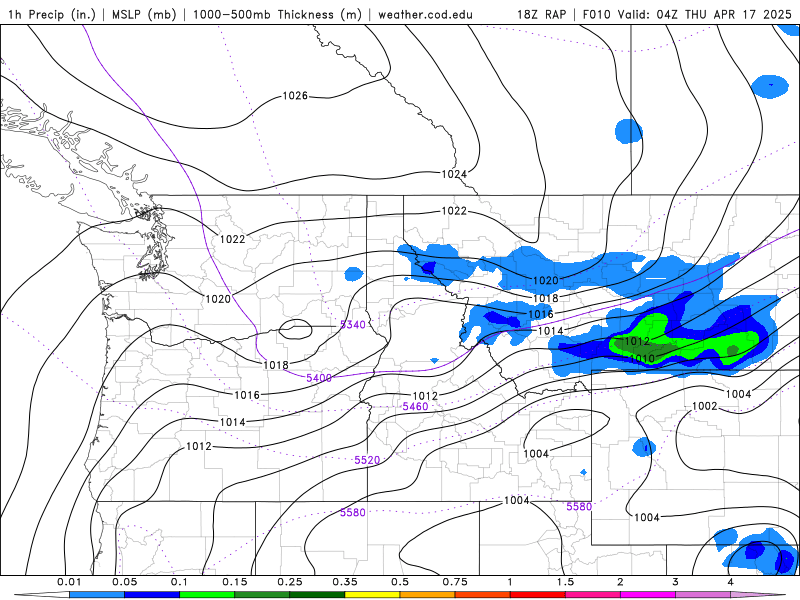Select the red 1–1.5 legend swatch
The image size is (800, 600).
pos(538,595)
